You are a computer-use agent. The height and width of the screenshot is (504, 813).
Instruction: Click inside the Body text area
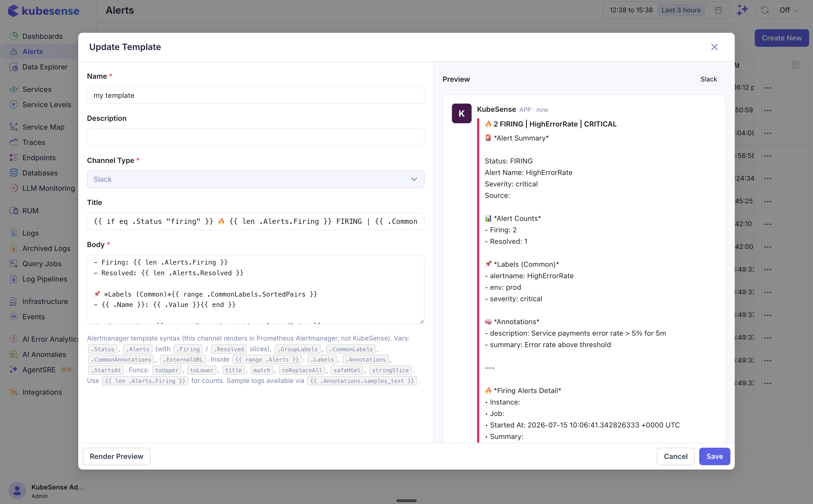255,289
